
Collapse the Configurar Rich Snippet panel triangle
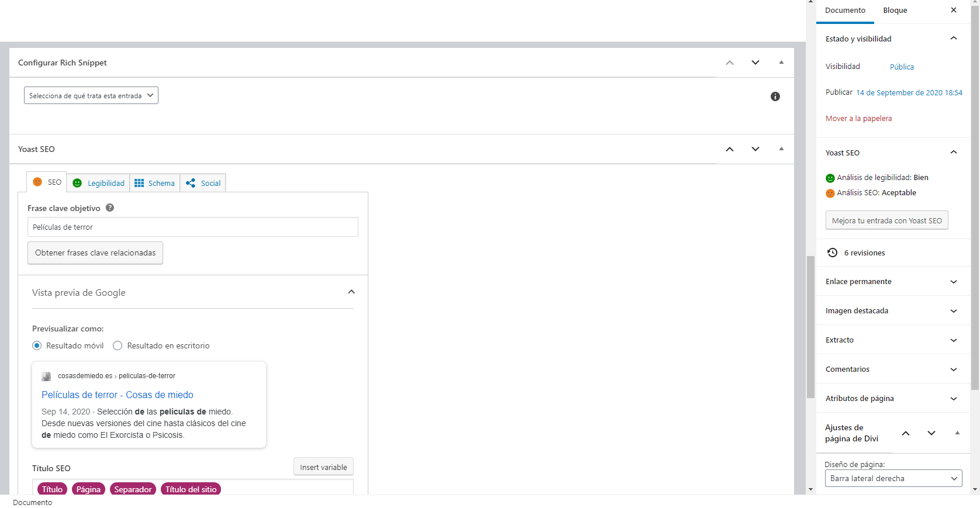(781, 63)
